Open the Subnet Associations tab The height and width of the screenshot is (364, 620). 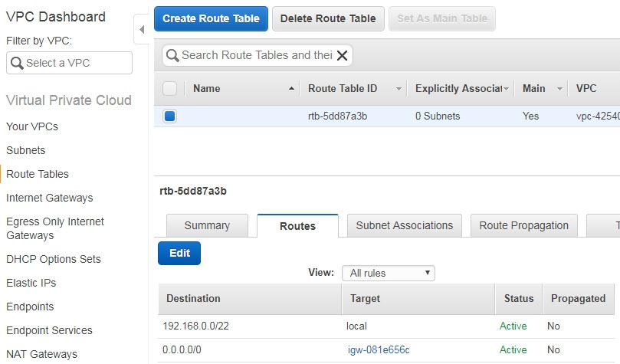[405, 225]
